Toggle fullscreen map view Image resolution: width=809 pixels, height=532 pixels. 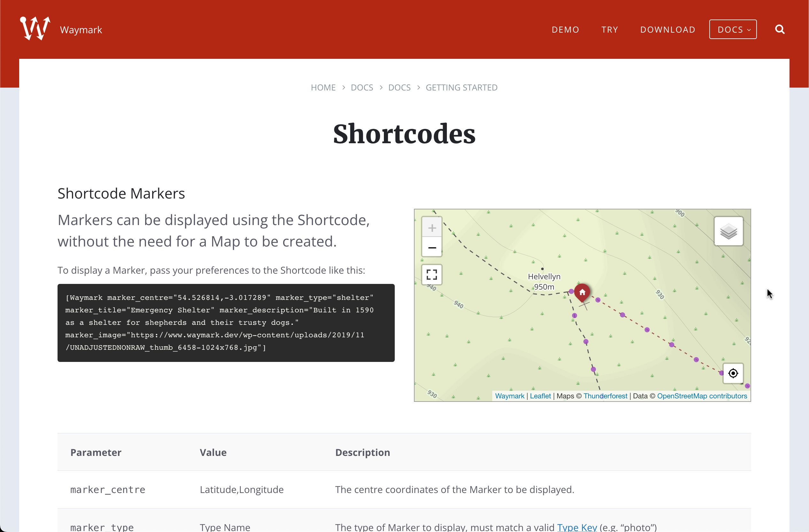[432, 274]
